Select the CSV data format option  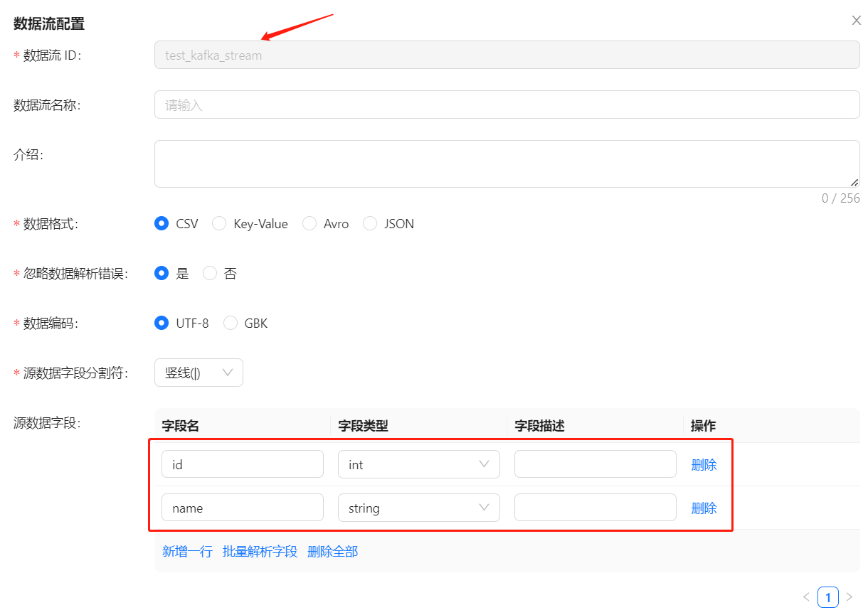coord(162,224)
